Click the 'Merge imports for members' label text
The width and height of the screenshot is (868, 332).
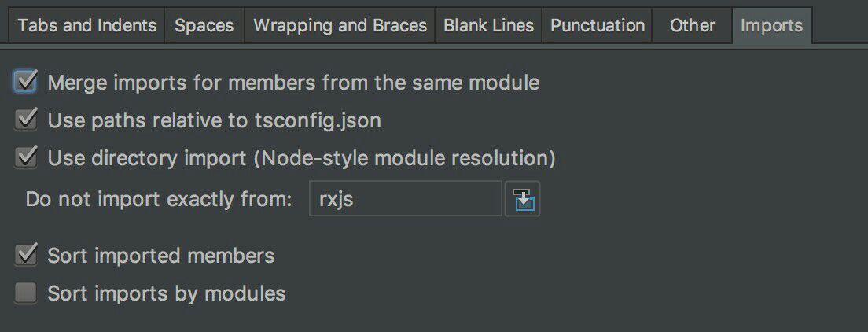pos(293,83)
